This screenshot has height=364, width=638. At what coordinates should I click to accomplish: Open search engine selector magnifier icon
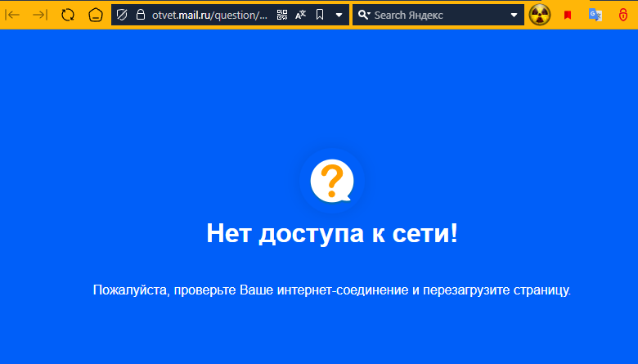click(364, 15)
